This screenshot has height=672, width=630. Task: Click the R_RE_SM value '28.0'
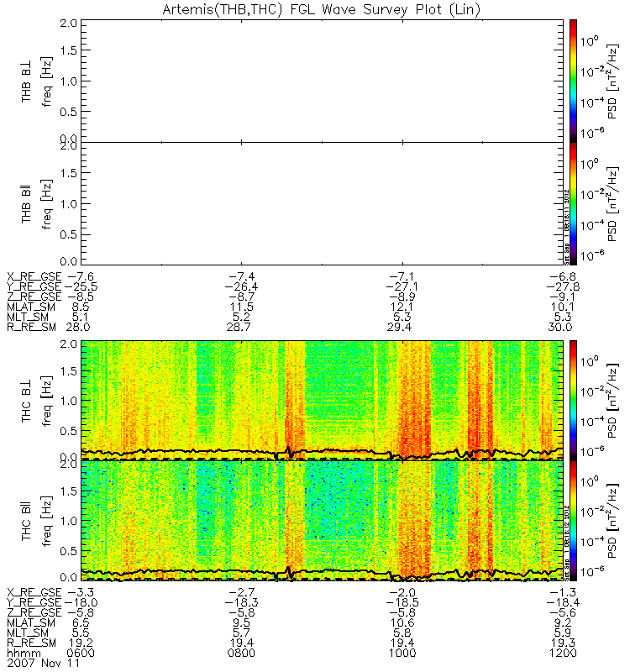click(x=77, y=327)
